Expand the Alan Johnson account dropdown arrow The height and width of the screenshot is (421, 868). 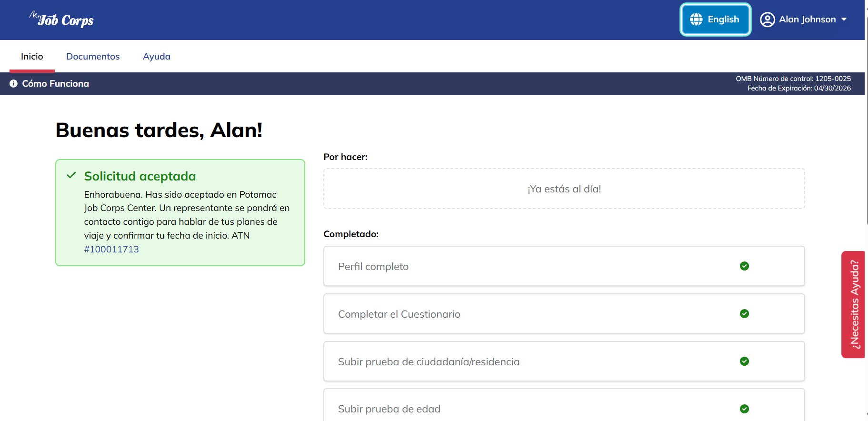(844, 20)
